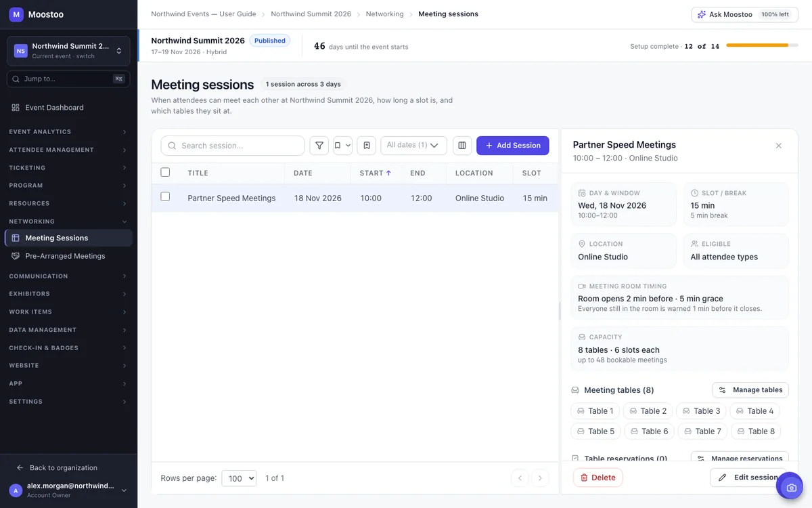Close the Partner Speed Meetings detail panel
The width and height of the screenshot is (812, 508).
point(779,146)
